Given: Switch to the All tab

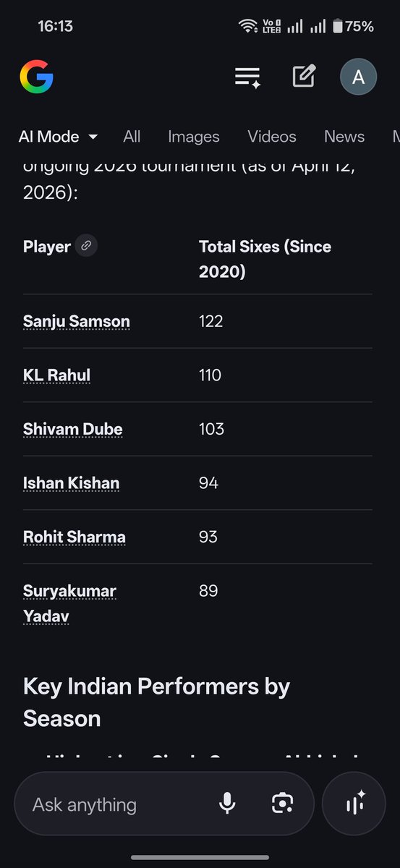Looking at the screenshot, I should point(132,137).
